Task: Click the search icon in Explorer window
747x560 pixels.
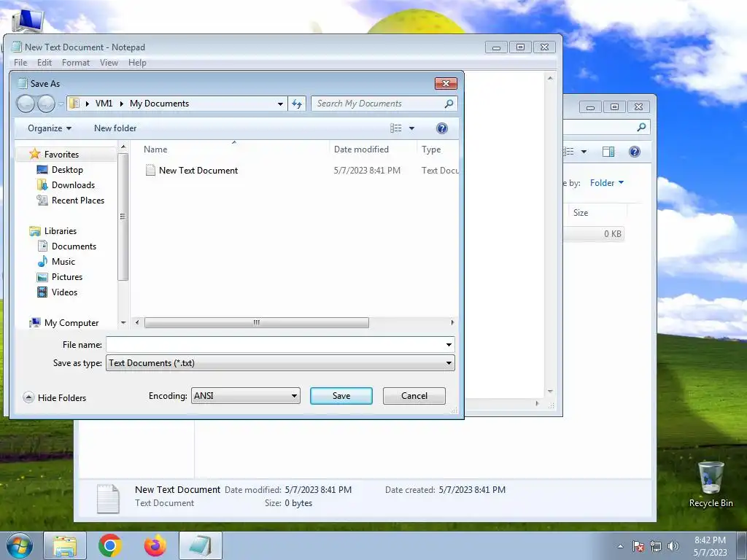Action: (x=641, y=127)
